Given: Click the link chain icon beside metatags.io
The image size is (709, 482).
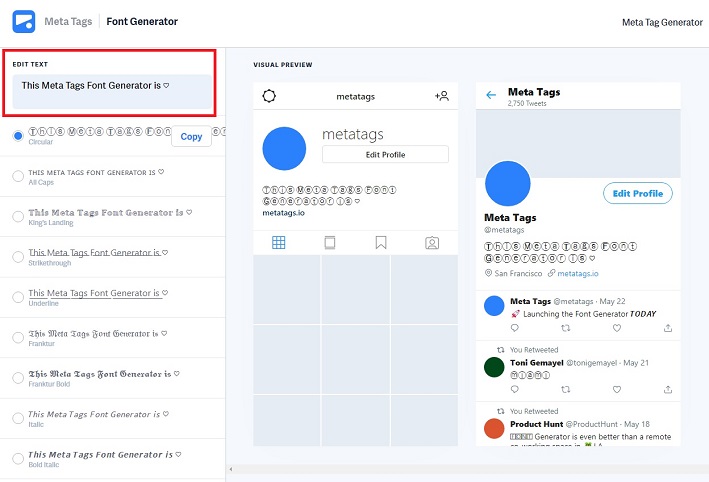Looking at the screenshot, I should coord(551,273).
